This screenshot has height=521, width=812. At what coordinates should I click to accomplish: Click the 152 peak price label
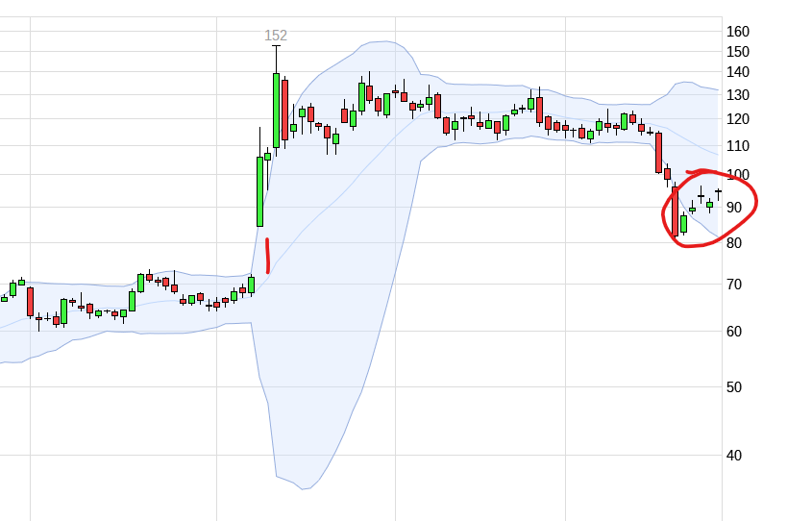pos(276,36)
